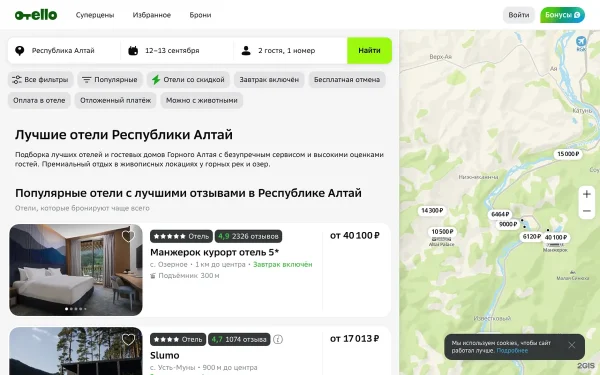Screen dimensions: 600x375
Task: Toggle the Оплата в отеле filter
Action: tap(39, 100)
